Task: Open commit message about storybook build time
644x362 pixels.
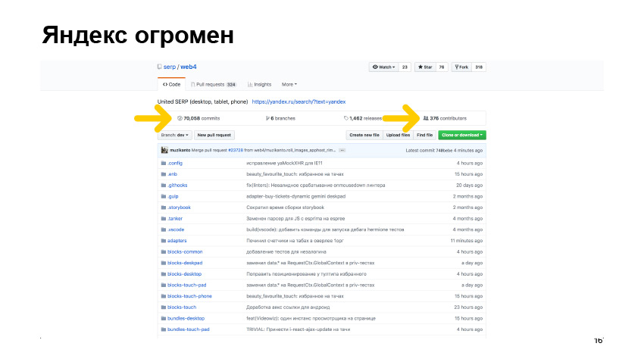Action: click(285, 208)
